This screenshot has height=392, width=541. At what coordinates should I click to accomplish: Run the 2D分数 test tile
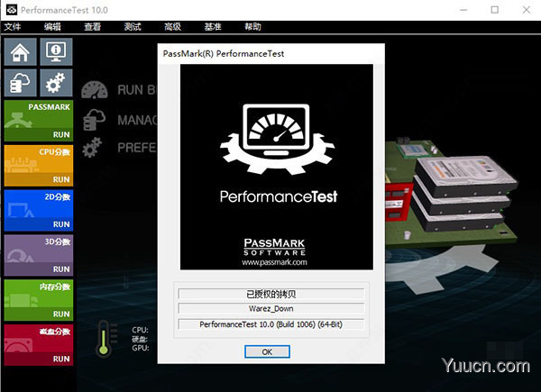(39, 210)
